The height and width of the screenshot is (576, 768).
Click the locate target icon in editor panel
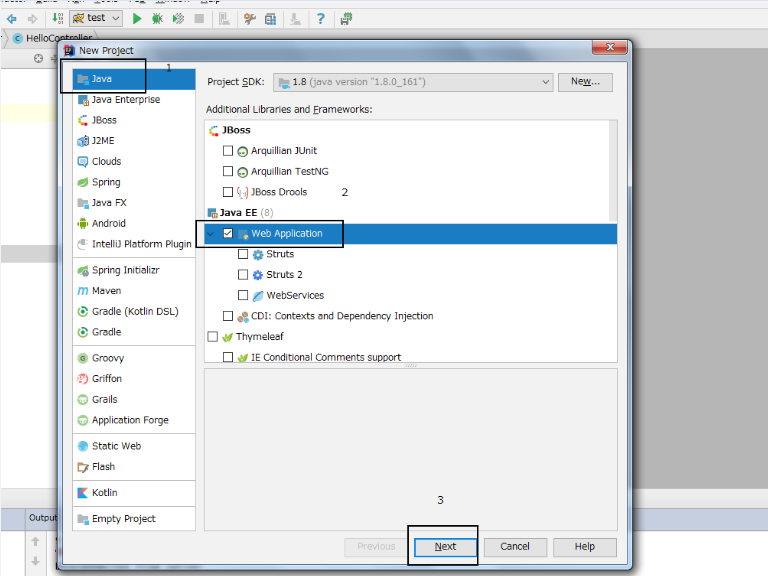pos(38,59)
